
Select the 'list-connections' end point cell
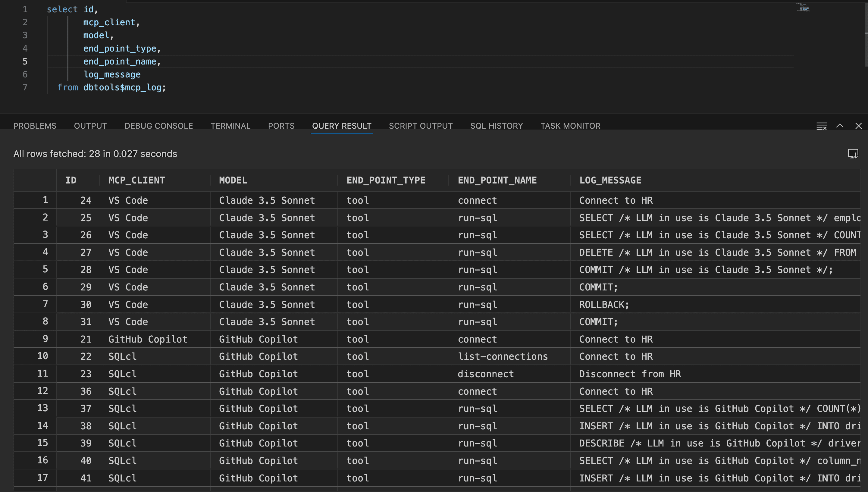(x=509, y=356)
